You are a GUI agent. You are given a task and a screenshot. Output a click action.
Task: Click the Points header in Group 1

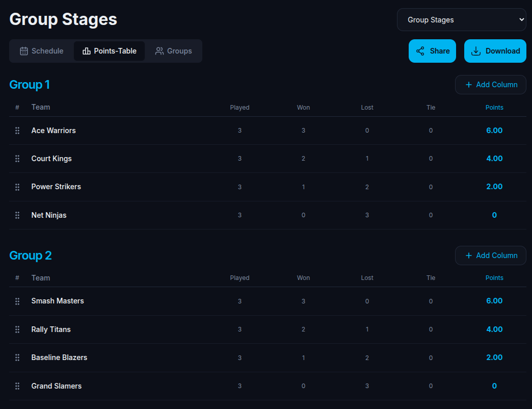[494, 108]
